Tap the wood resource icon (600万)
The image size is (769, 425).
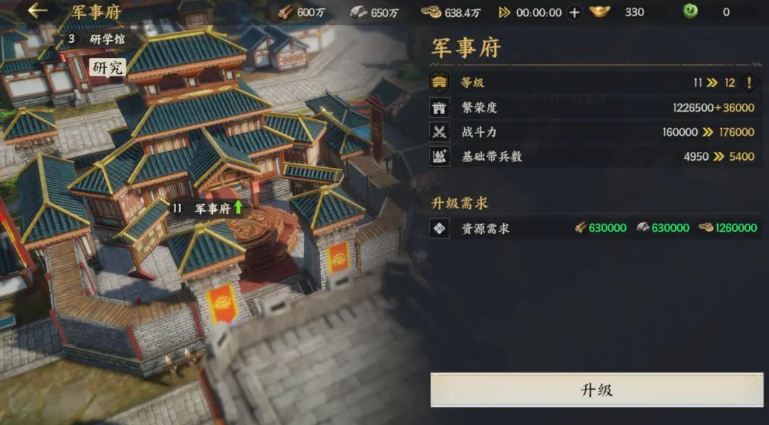pyautogui.click(x=285, y=12)
